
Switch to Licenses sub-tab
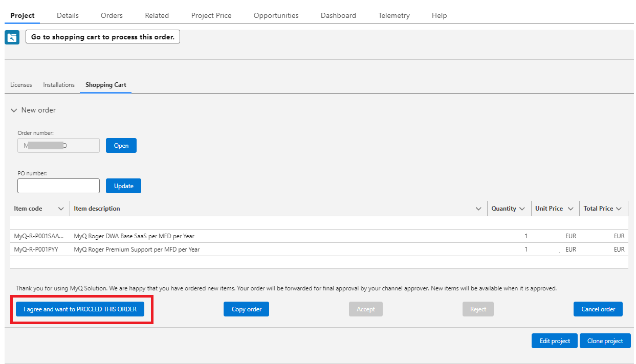21,85
